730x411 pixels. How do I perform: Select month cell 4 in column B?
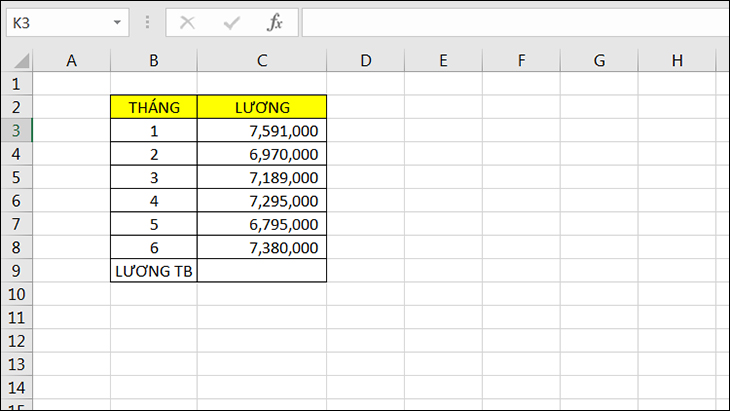154,201
